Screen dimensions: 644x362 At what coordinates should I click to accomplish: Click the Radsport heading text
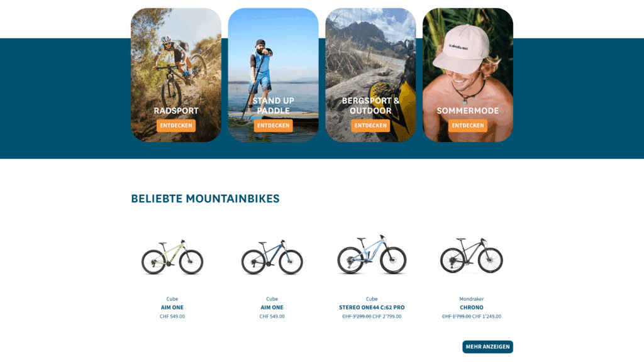(x=176, y=111)
